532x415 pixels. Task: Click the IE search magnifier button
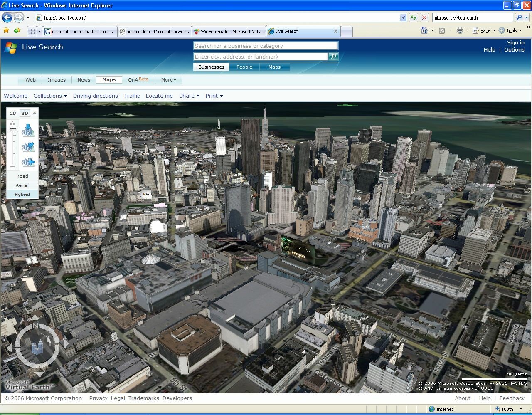[519, 17]
